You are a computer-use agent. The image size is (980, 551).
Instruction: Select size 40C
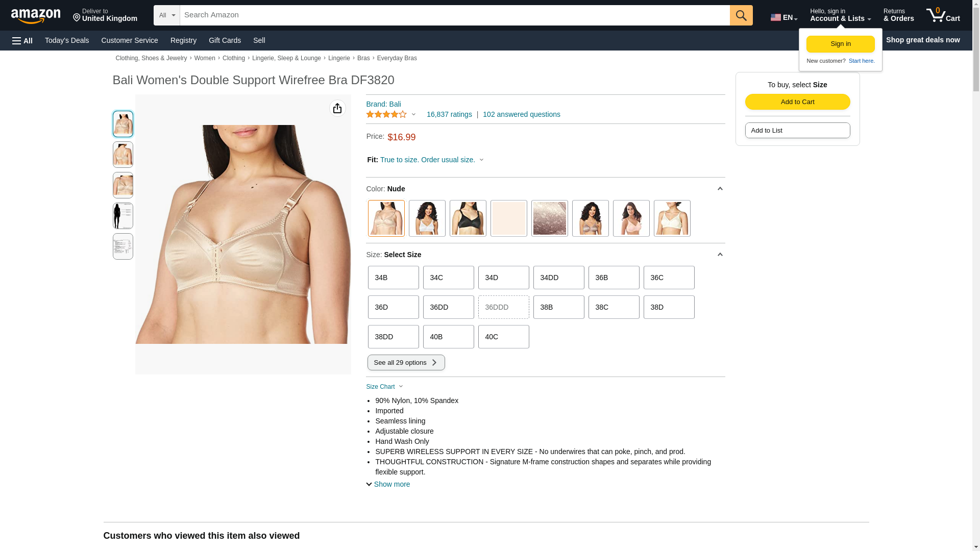pos(504,337)
